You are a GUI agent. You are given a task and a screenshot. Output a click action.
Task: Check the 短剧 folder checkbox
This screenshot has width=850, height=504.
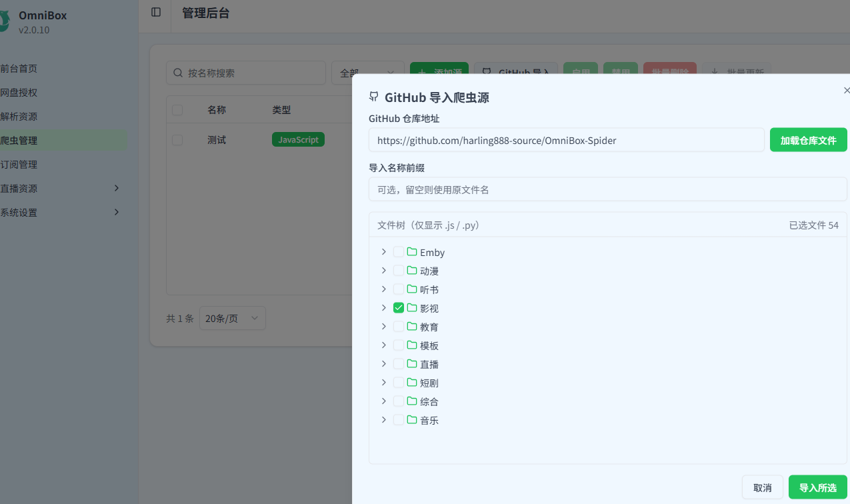coord(399,383)
